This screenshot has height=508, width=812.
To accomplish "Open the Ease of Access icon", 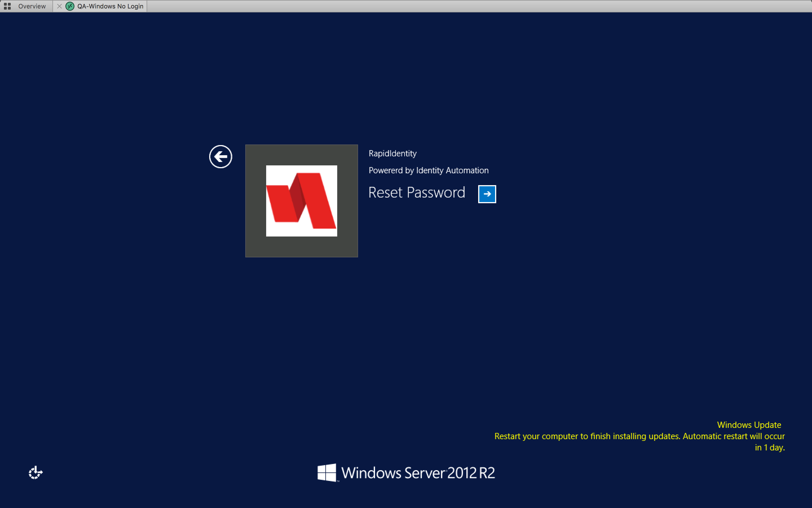I will tap(36, 472).
